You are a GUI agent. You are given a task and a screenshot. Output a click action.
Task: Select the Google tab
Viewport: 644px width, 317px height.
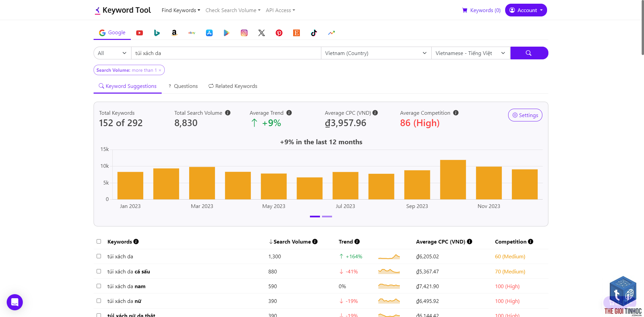(112, 33)
